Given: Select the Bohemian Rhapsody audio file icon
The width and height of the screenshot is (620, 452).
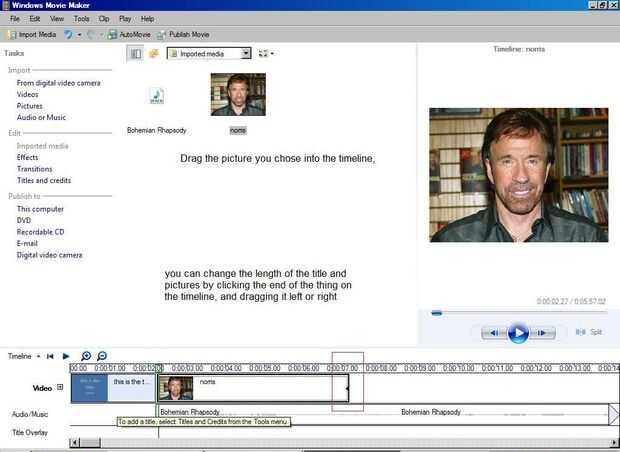Looking at the screenshot, I should point(157,96).
